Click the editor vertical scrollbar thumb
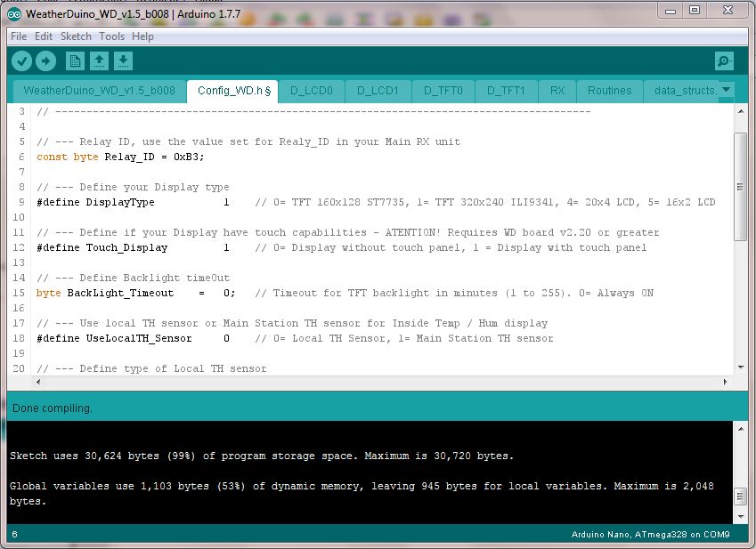The width and height of the screenshot is (756, 549). click(740, 187)
